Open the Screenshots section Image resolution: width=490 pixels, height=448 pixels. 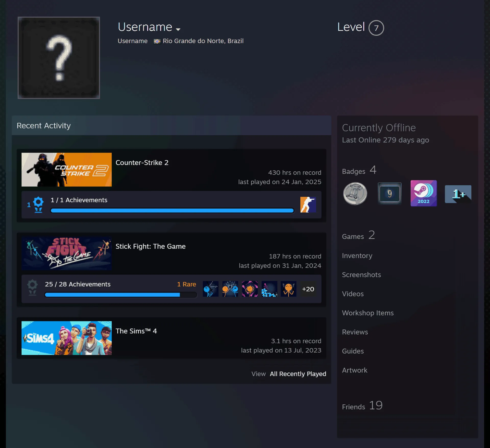[x=361, y=275]
